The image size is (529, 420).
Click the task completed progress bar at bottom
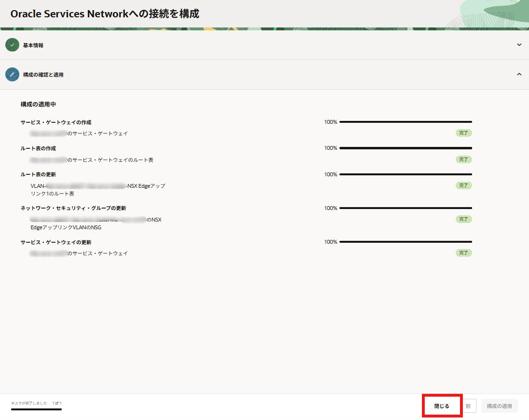(x=36, y=409)
